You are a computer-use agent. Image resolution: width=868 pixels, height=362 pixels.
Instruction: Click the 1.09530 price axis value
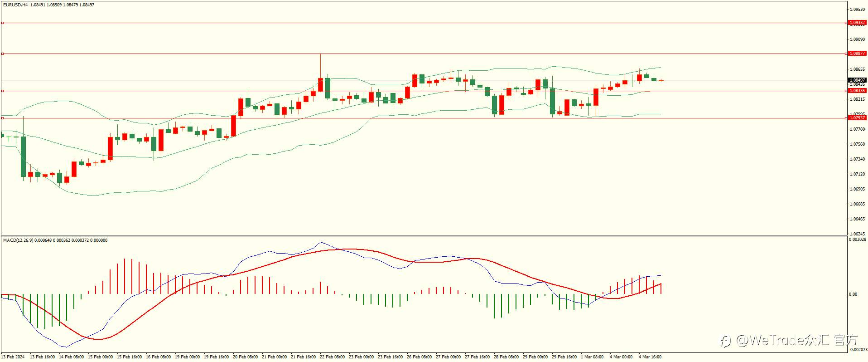(x=857, y=9)
